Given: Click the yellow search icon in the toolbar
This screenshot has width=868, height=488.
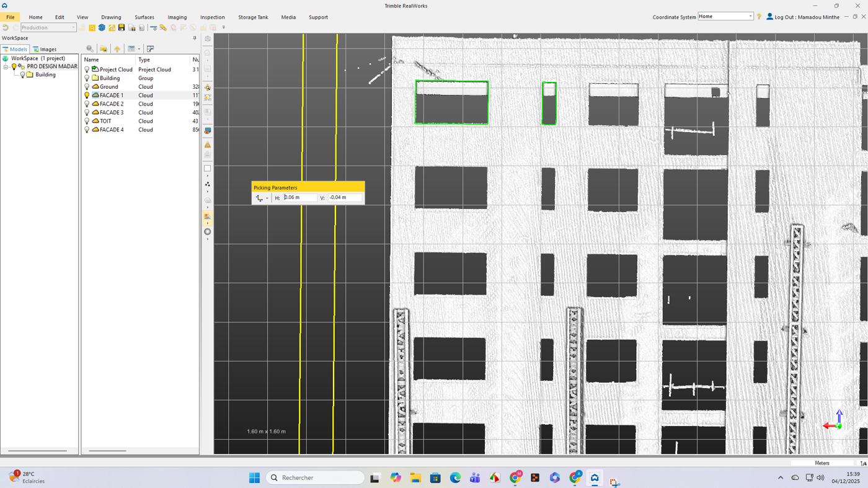Looking at the screenshot, I should click(92, 27).
